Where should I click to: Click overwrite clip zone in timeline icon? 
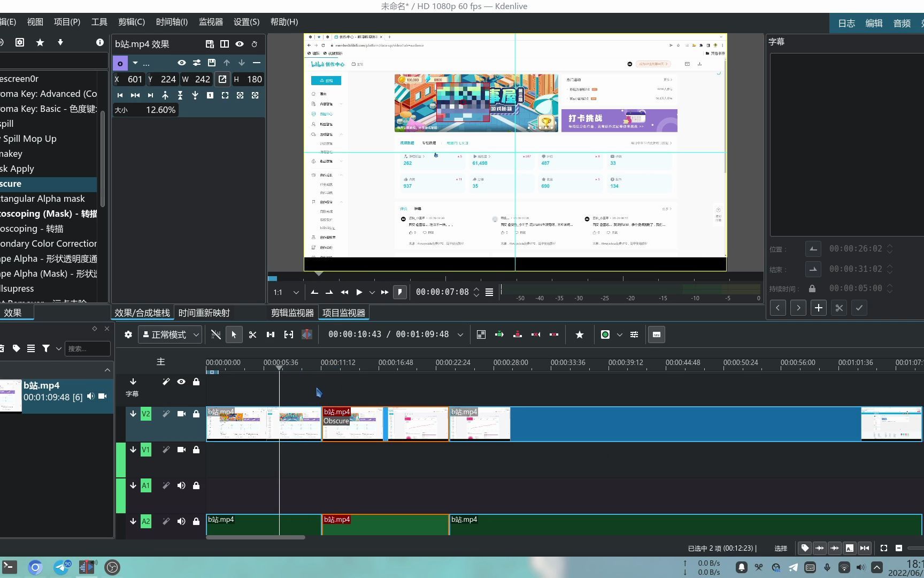518,334
